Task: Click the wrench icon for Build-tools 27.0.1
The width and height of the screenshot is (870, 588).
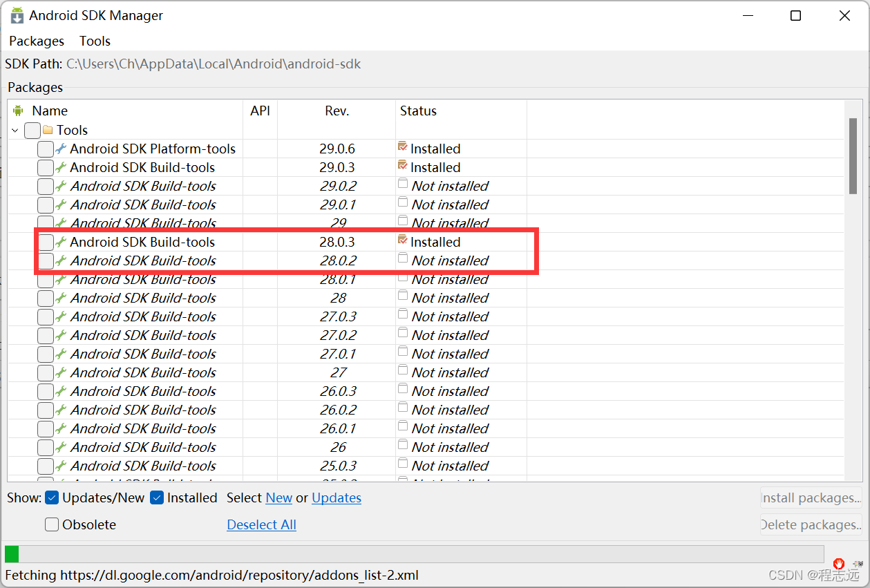Action: point(61,354)
